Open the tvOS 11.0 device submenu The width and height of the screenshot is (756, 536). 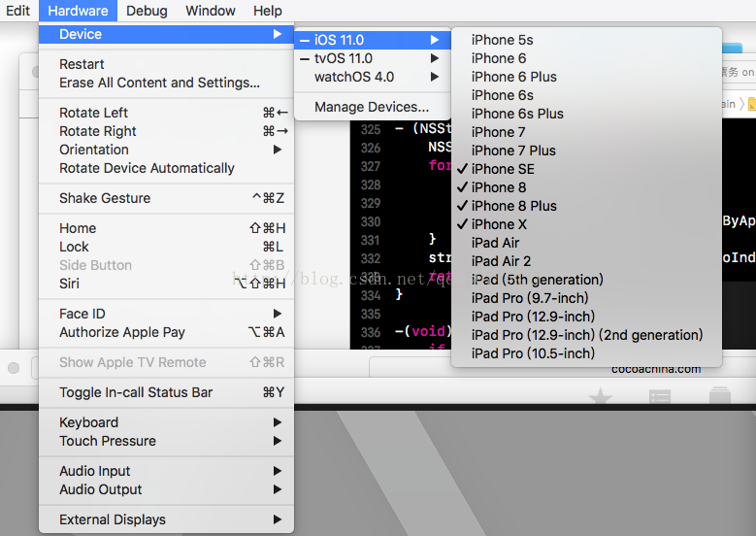click(x=373, y=58)
